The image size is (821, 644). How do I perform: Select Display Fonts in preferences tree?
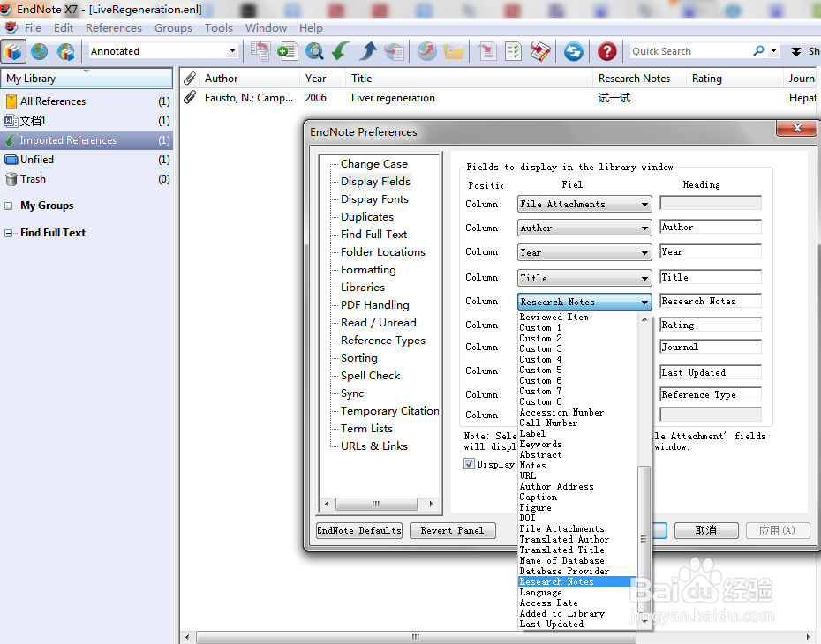coord(374,199)
